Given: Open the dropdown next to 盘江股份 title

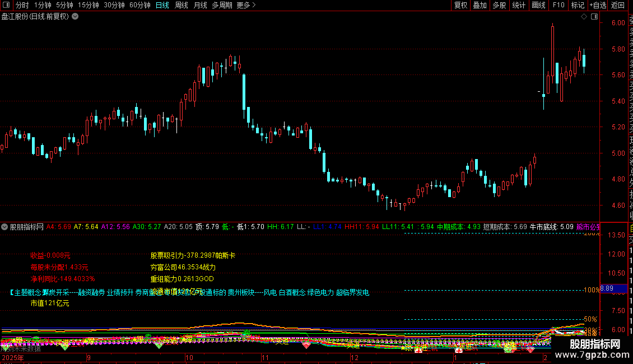Looking at the screenshot, I should coord(75,17).
